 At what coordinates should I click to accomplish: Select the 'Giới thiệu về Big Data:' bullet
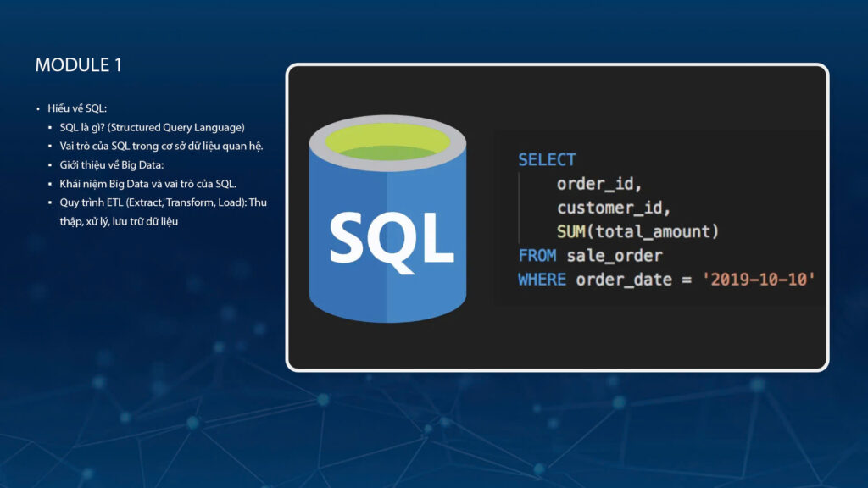click(111, 164)
